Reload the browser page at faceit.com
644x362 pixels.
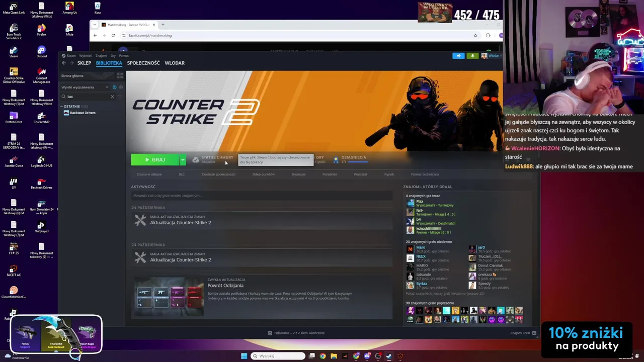click(x=113, y=36)
